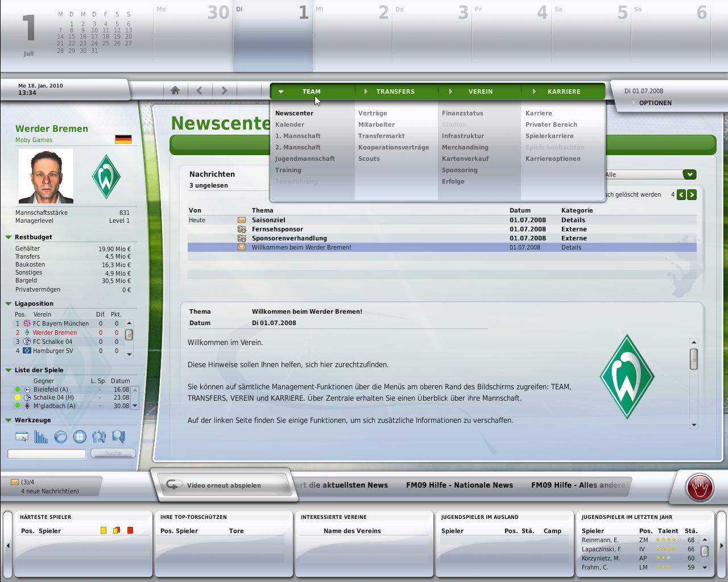Collapse the Liste der Spiele section
This screenshot has height=582, width=728.
click(9, 370)
